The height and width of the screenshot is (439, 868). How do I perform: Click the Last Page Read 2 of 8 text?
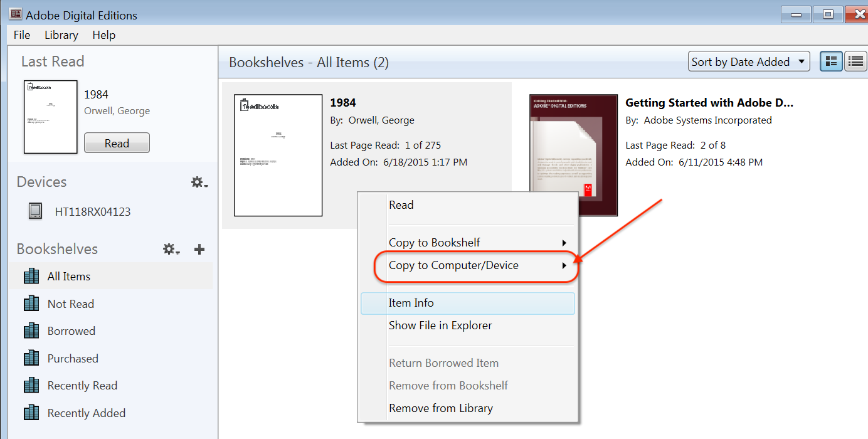(675, 145)
